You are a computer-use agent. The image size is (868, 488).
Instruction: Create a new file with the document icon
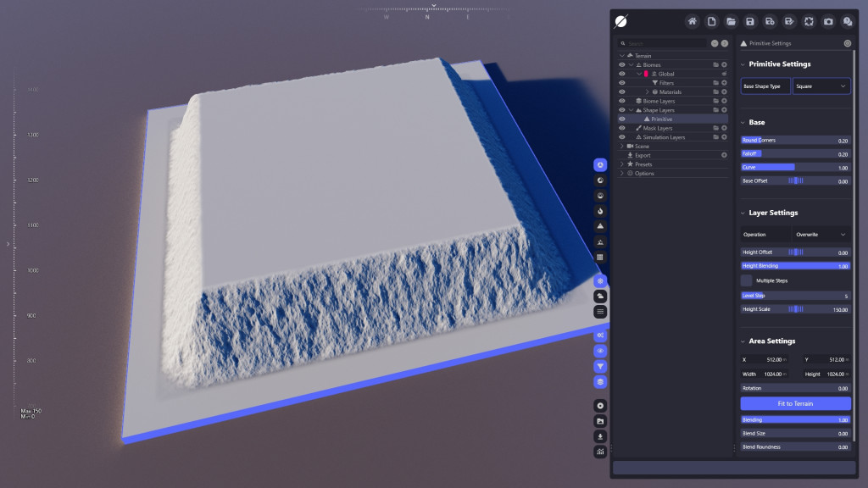(711, 21)
